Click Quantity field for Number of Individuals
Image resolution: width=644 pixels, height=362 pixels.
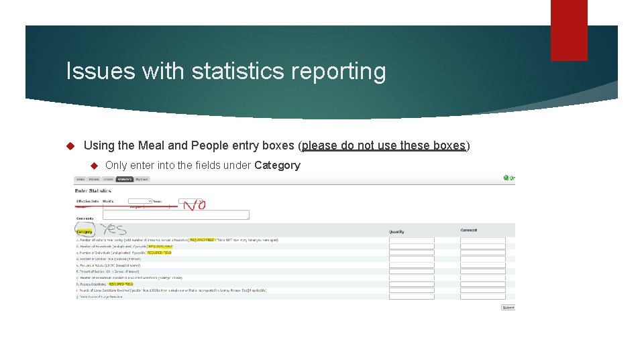pos(411,253)
